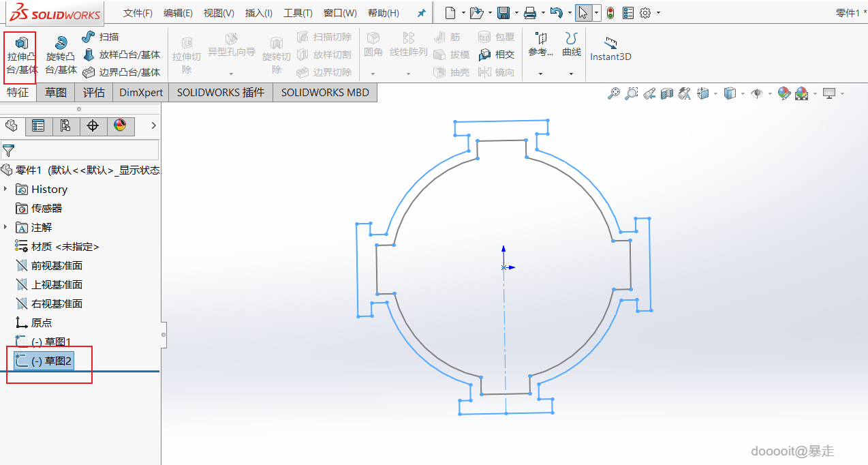
Task: Select 草图2 in the feature tree
Action: [x=52, y=361]
